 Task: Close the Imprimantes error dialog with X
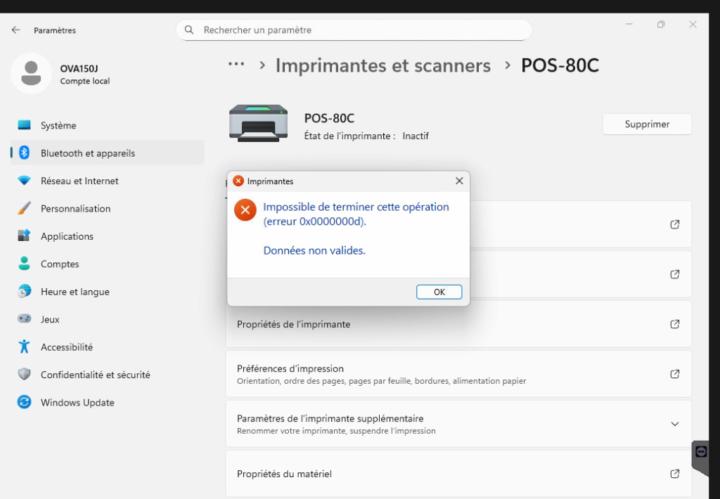(x=459, y=181)
